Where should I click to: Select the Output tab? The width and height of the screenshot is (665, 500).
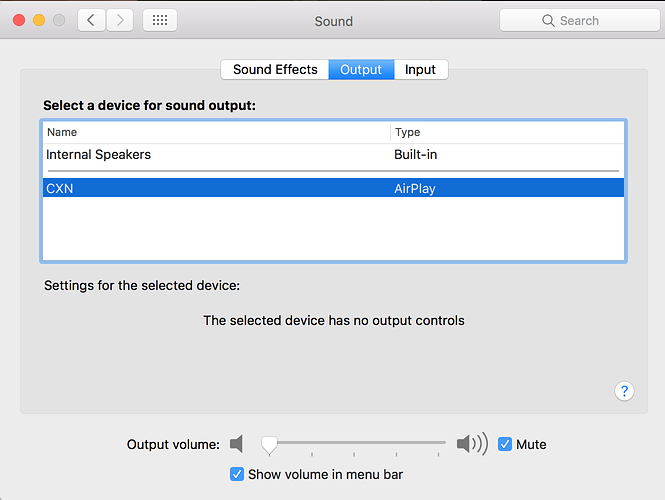(x=361, y=70)
